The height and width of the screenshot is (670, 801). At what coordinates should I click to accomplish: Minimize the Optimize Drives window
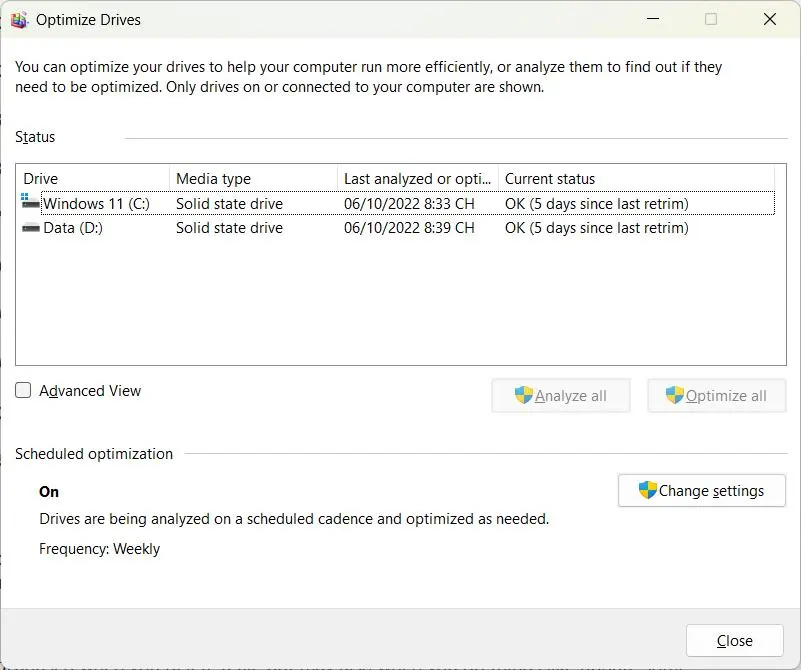653,19
